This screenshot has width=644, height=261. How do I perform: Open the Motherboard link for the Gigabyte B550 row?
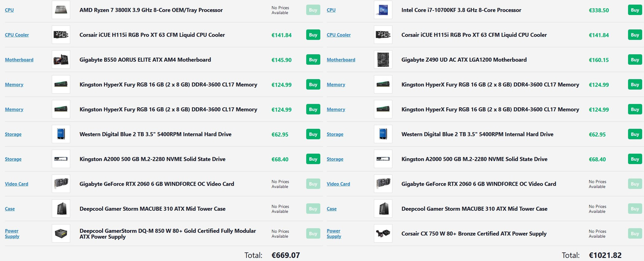tap(19, 59)
